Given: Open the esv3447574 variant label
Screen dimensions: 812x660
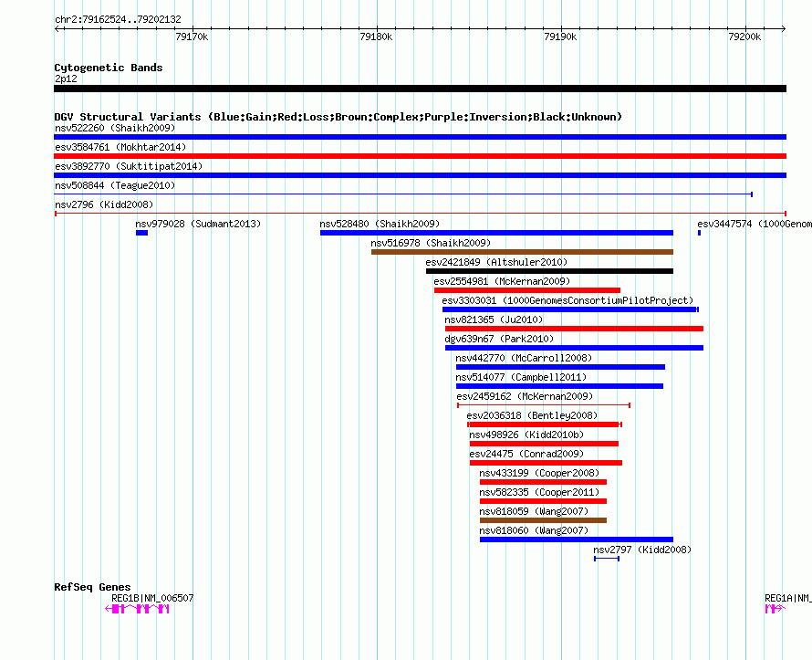Looking at the screenshot, I should click(x=755, y=224).
